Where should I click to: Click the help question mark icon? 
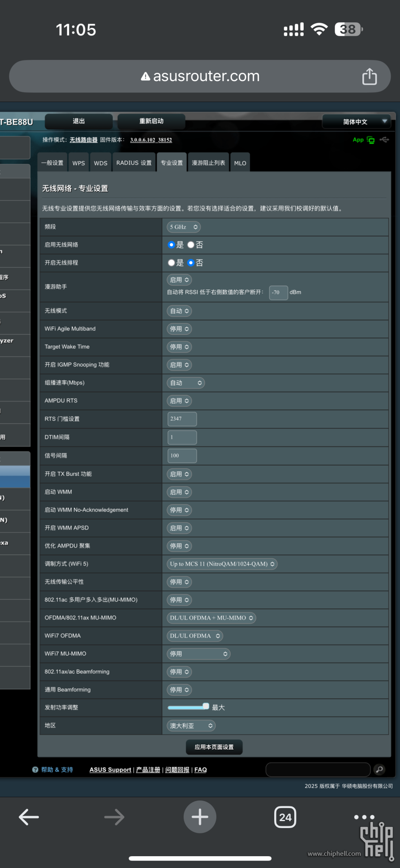(35, 770)
